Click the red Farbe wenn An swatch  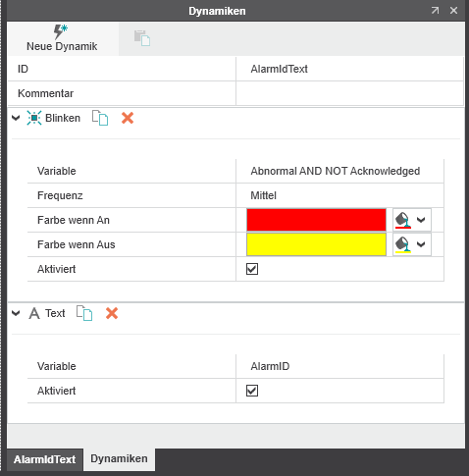(316, 220)
